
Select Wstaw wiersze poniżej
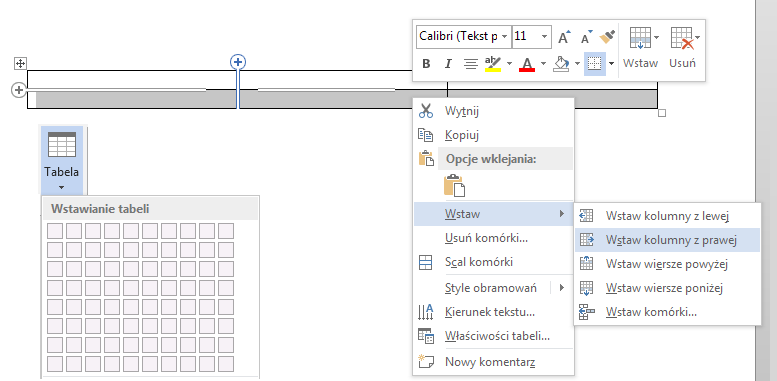667,288
